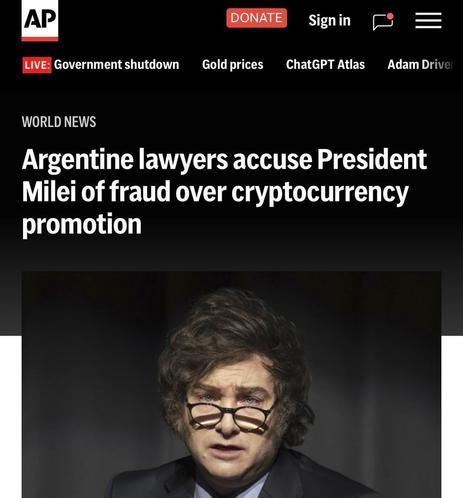The height and width of the screenshot is (498, 463).
Task: Open the Adam Driver trending topic
Action: click(x=420, y=65)
